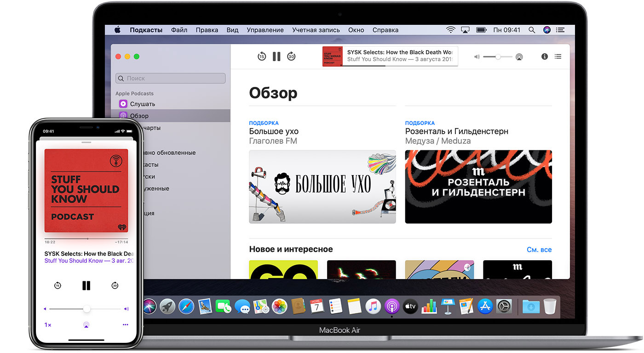Screen dimensions: 644x353
Task: Open AirPlay icon at bottom of iPhone player
Action: (86, 325)
